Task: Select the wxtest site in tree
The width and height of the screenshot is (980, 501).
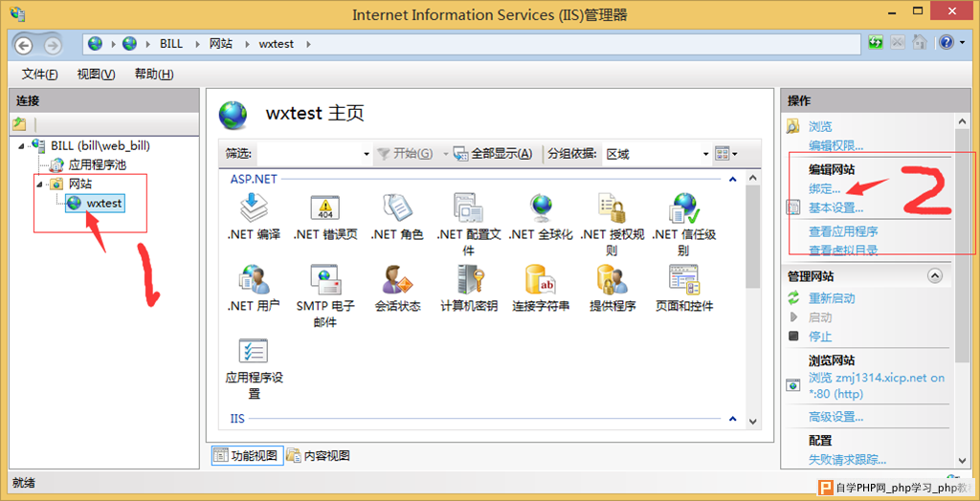Action: tap(96, 203)
